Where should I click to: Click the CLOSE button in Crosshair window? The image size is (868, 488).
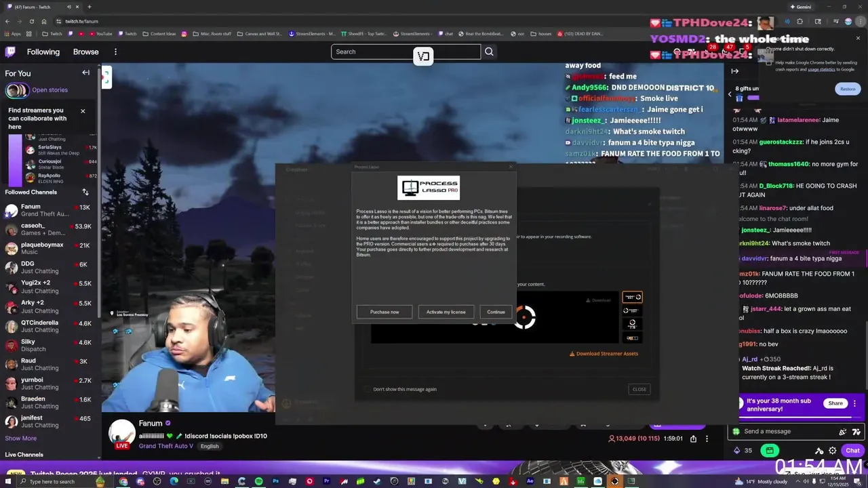[639, 389]
